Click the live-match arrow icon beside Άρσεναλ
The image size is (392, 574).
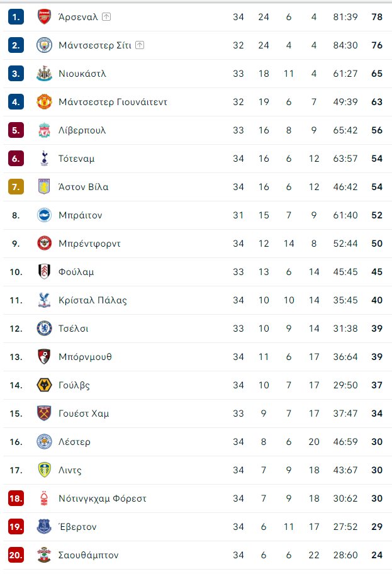[106, 16]
